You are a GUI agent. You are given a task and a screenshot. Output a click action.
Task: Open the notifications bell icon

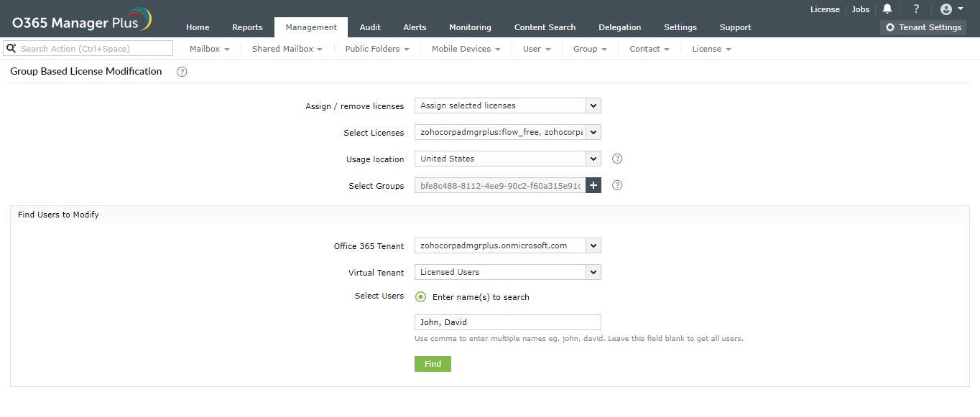pos(887,9)
